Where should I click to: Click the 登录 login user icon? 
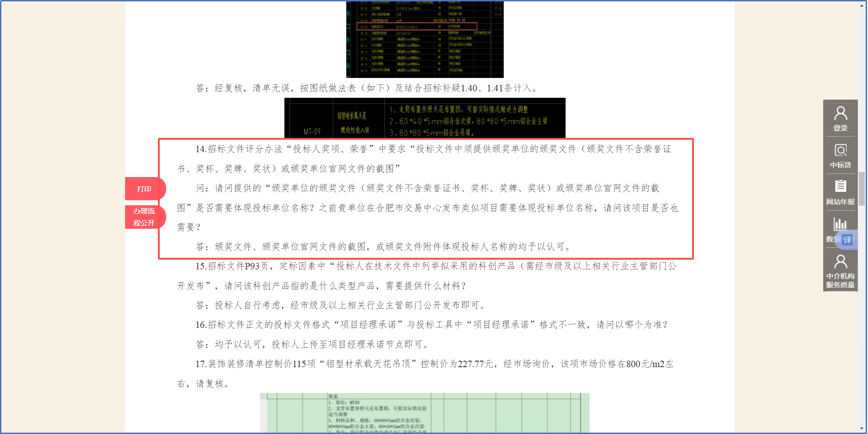pyautogui.click(x=840, y=118)
